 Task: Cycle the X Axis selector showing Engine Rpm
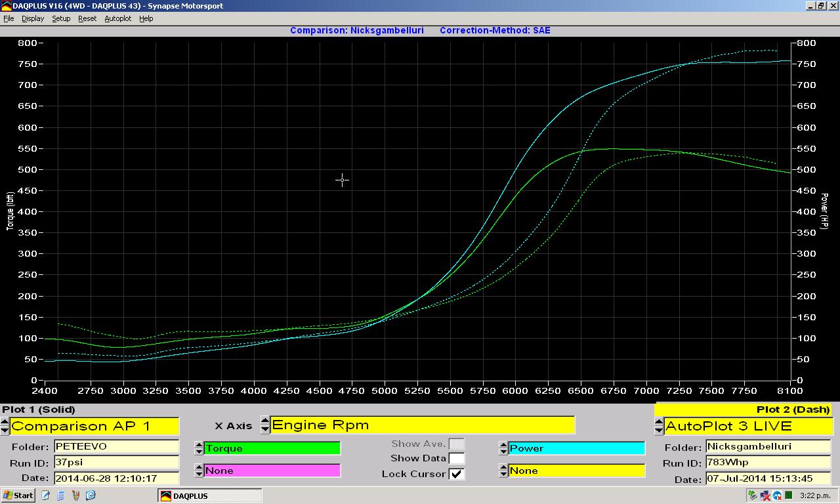pos(264,426)
